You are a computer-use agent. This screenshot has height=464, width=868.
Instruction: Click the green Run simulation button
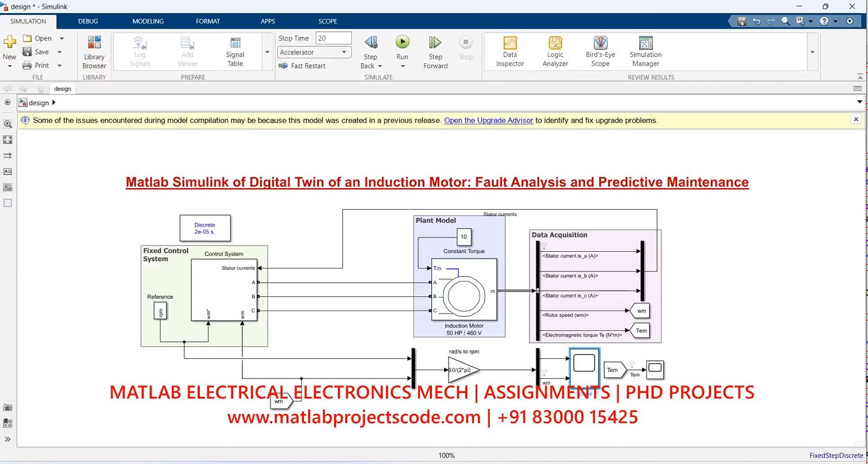click(x=402, y=42)
